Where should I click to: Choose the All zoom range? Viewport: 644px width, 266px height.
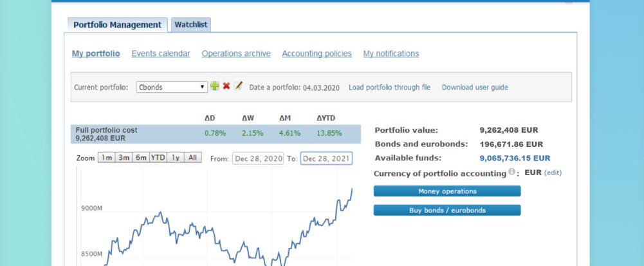pos(192,158)
